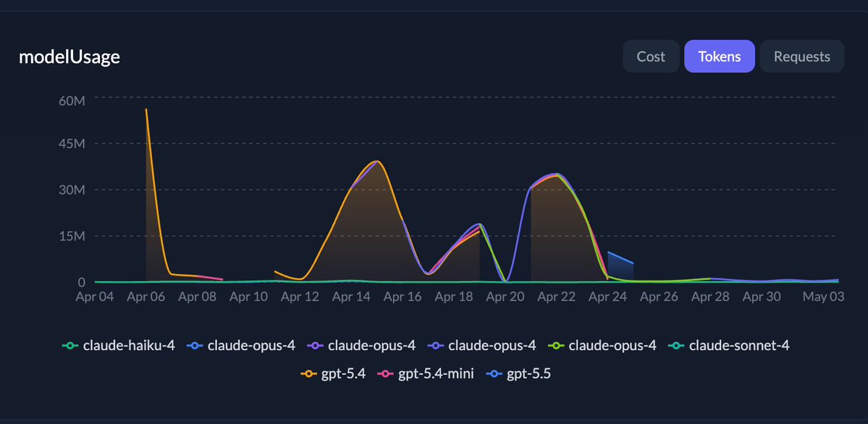
Task: Click the Apr 20 x-axis label
Action: tap(505, 297)
